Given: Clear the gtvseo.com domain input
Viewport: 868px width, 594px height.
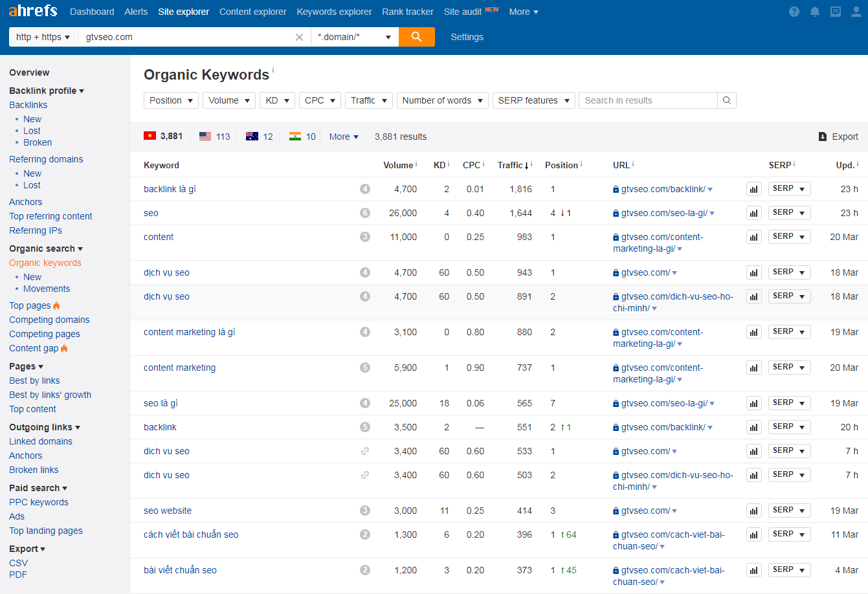Looking at the screenshot, I should point(299,38).
